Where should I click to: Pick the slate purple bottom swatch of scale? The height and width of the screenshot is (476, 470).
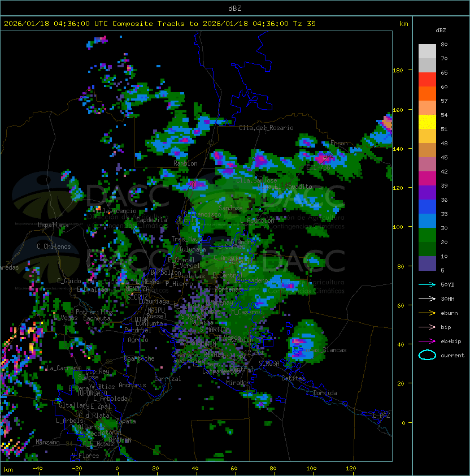point(427,263)
